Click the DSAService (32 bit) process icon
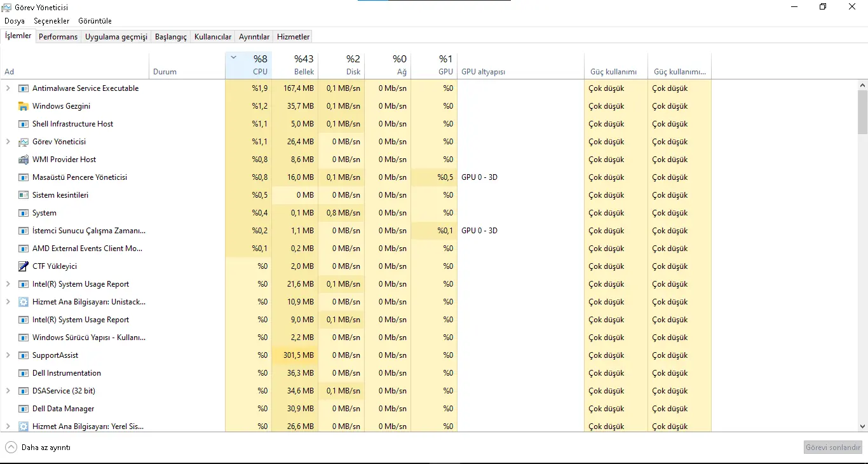 click(x=24, y=391)
